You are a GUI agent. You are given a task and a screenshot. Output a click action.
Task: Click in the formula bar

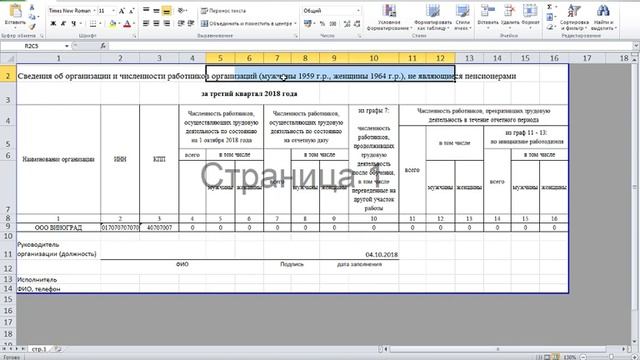pos(369,46)
